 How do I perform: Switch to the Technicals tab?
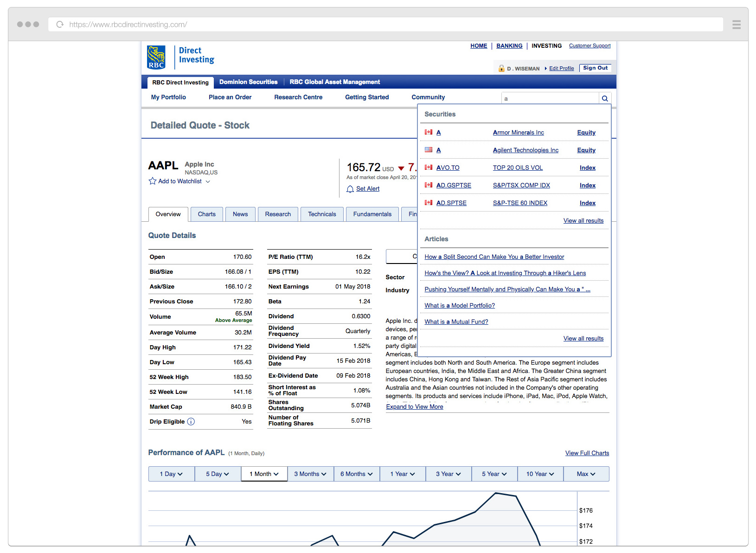[322, 214]
